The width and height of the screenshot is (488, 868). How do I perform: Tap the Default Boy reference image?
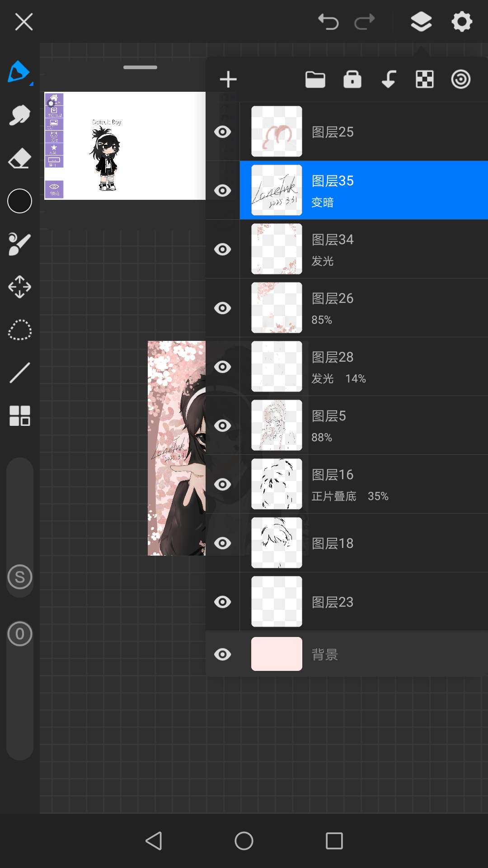[125, 146]
